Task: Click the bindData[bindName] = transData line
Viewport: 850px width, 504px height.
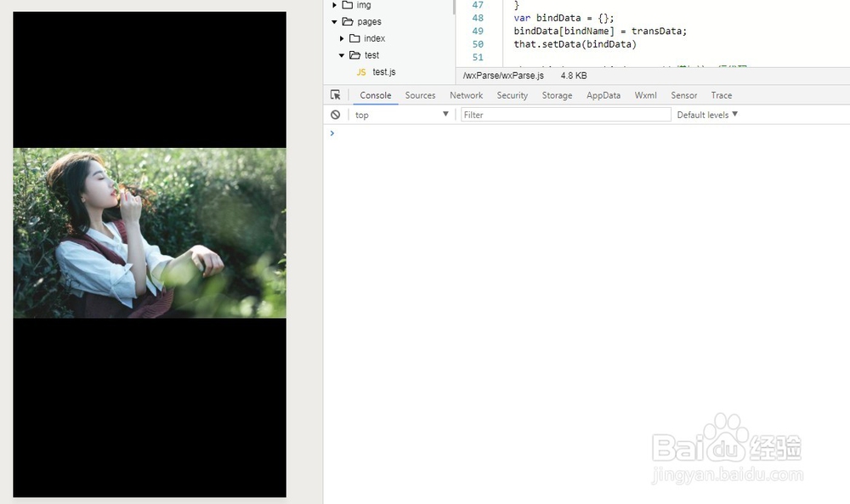Action: tap(600, 31)
